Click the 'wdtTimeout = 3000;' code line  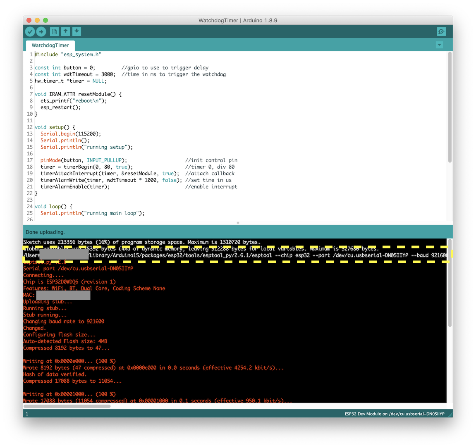coord(75,74)
